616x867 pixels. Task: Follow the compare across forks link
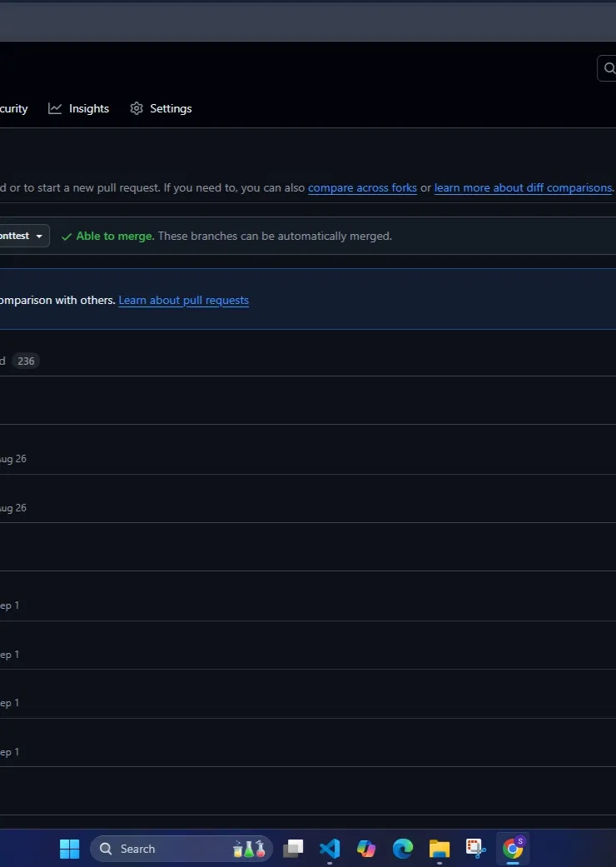pos(362,187)
